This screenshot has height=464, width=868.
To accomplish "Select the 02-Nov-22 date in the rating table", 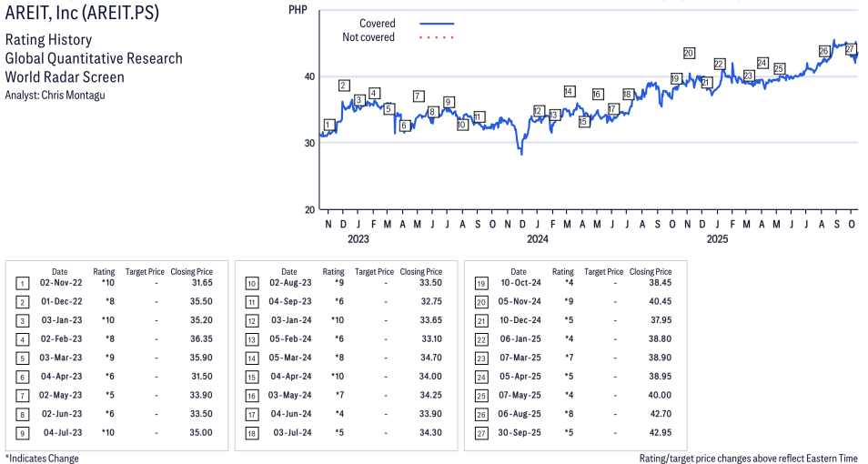I will tap(60, 284).
